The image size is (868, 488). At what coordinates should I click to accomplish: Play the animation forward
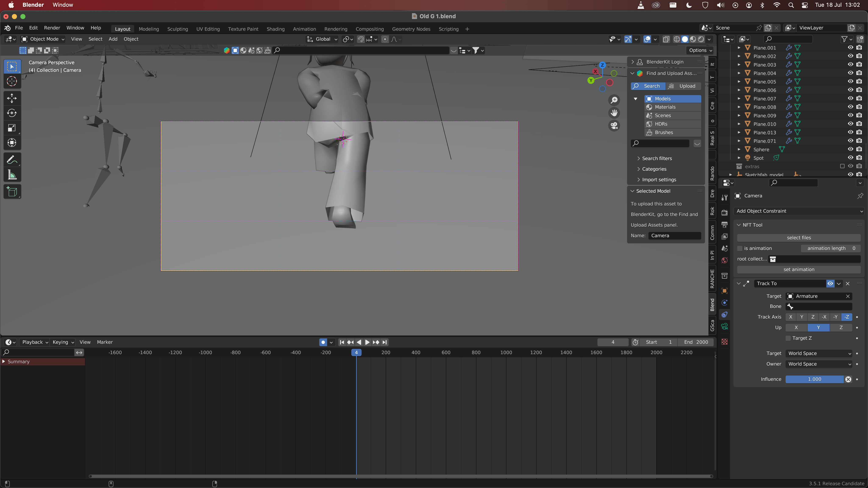tap(367, 342)
